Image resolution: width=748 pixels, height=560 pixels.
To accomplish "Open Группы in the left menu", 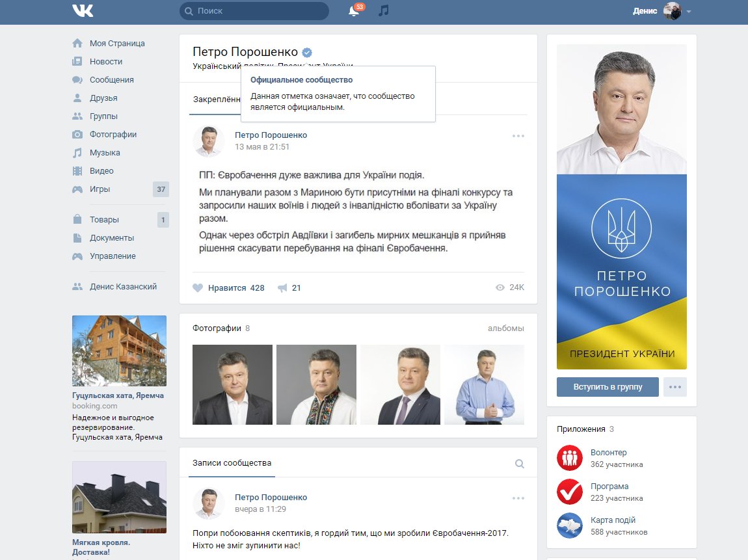I will click(x=103, y=116).
